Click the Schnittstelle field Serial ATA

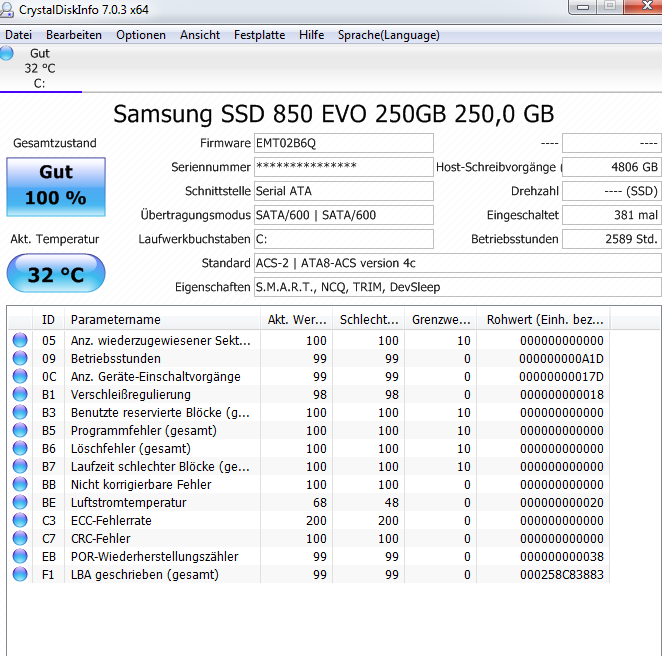tap(344, 191)
